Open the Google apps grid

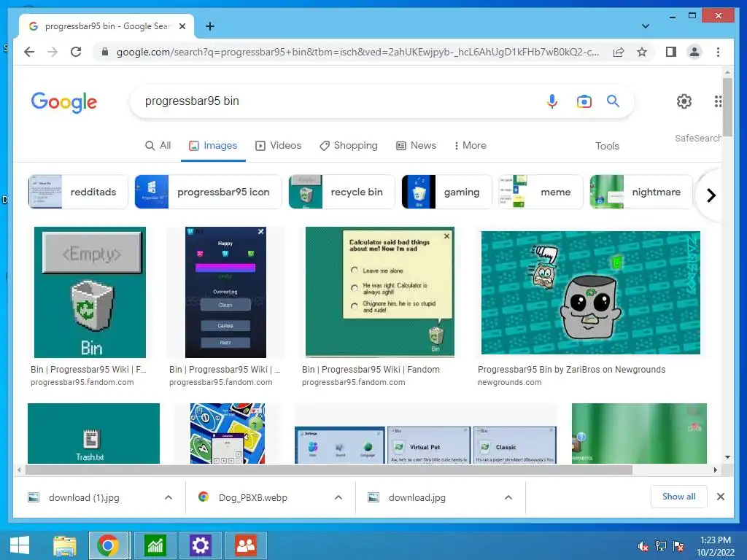(718, 101)
